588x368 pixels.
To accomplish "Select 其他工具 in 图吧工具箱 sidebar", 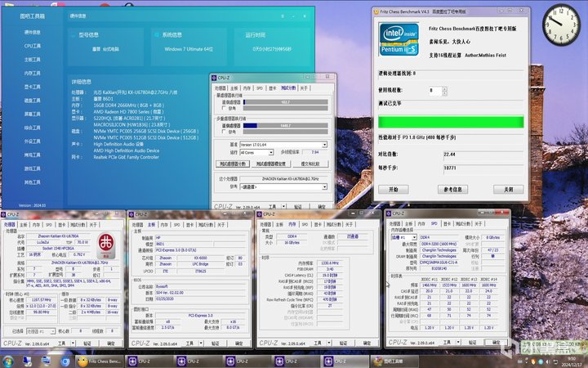I will [32, 182].
